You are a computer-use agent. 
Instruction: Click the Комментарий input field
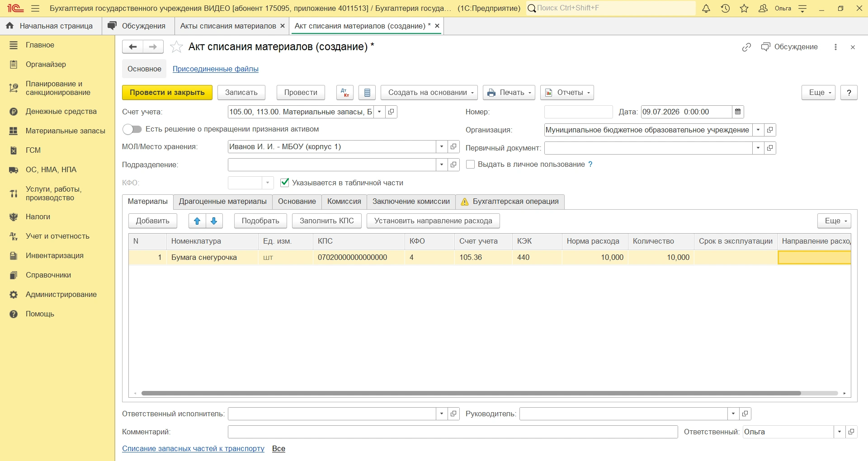(453, 432)
